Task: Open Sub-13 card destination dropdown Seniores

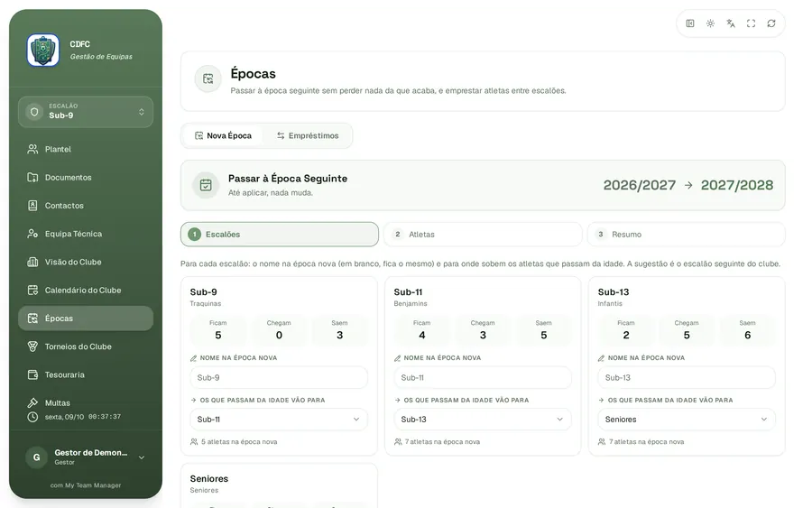Action: [x=687, y=420]
